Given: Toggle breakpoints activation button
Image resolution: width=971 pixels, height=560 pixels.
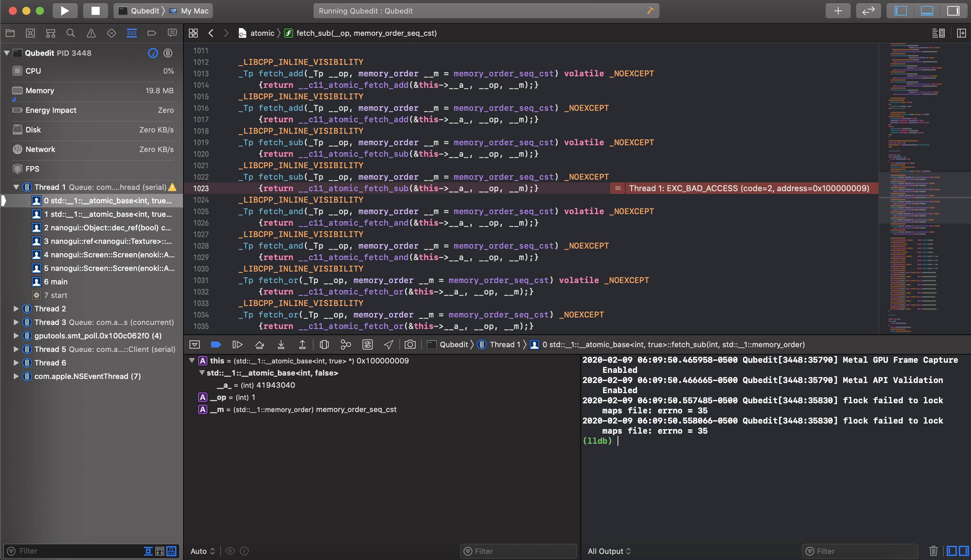Looking at the screenshot, I should tap(216, 345).
